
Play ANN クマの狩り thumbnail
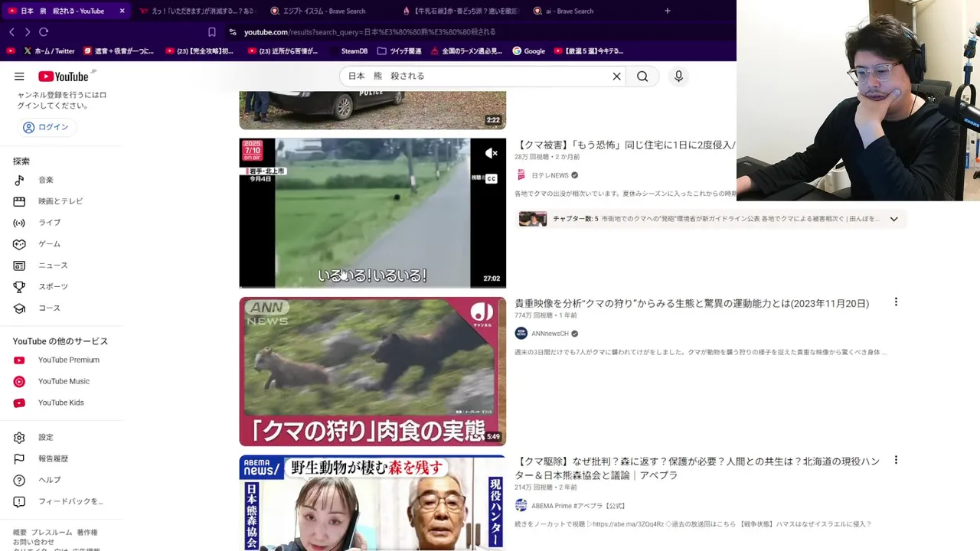[373, 372]
